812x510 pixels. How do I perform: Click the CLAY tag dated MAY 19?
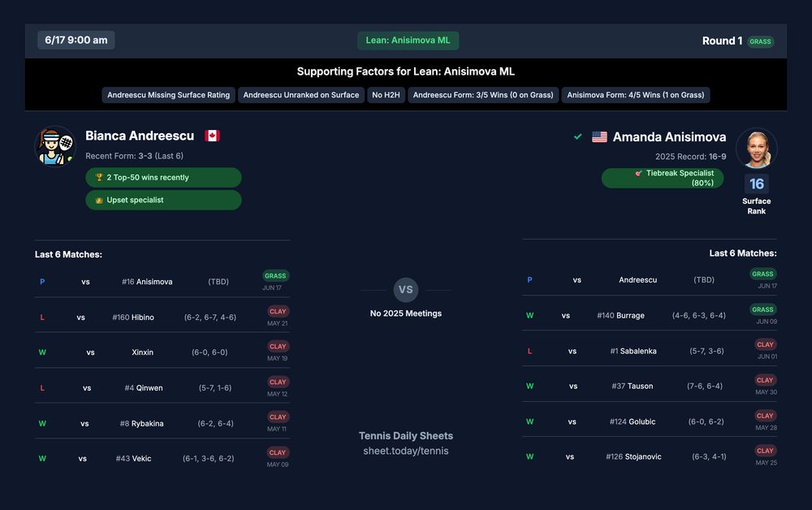[278, 347]
